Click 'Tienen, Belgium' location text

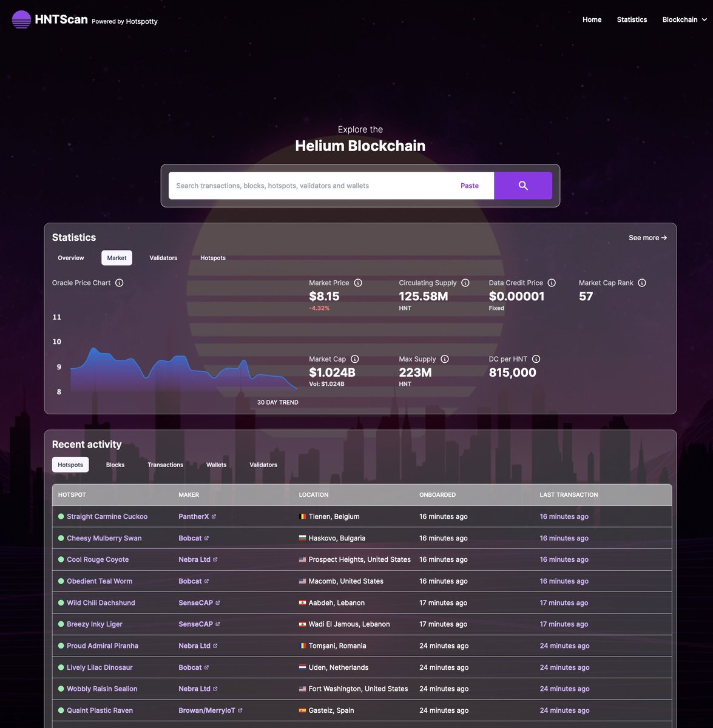pos(334,517)
